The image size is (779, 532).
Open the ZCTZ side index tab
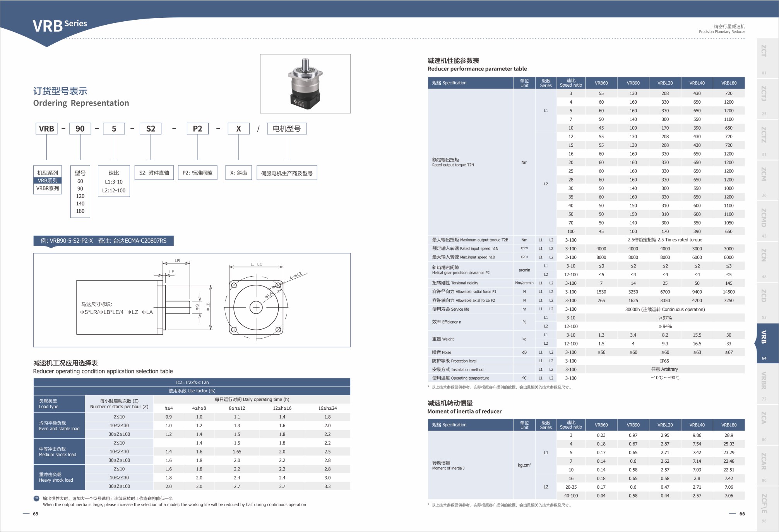click(767, 139)
